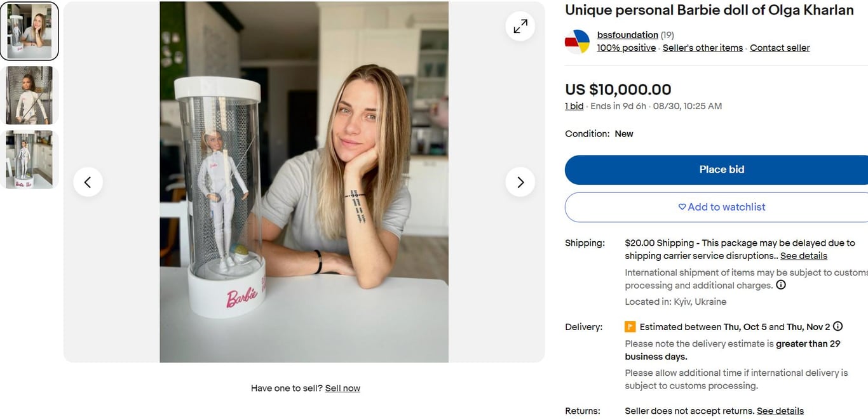Select third thumbnail of doll in case
Viewport: 868px width, 419px height.
tap(29, 159)
